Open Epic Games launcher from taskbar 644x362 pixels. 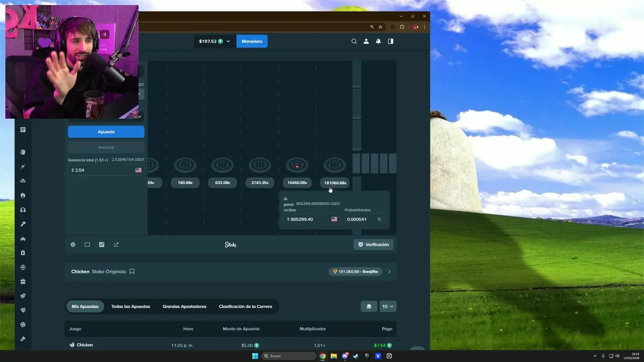coord(367,356)
